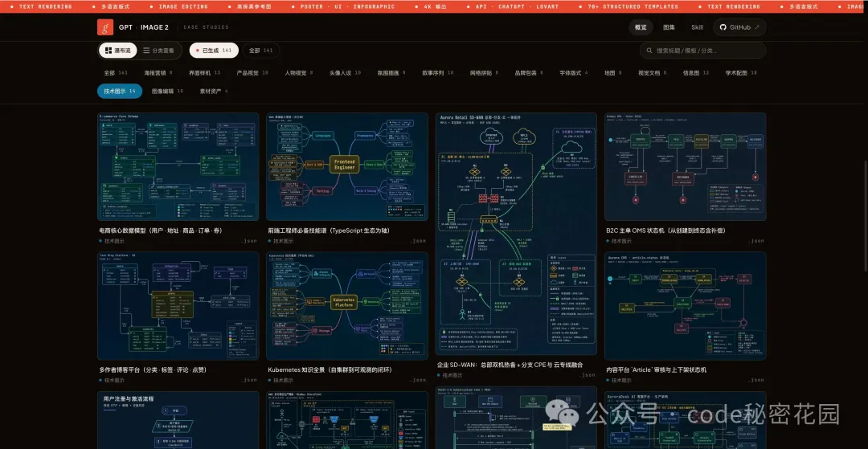Click .json label under Kubernetes 知识全景 card
The height and width of the screenshot is (449, 868).
tap(419, 380)
